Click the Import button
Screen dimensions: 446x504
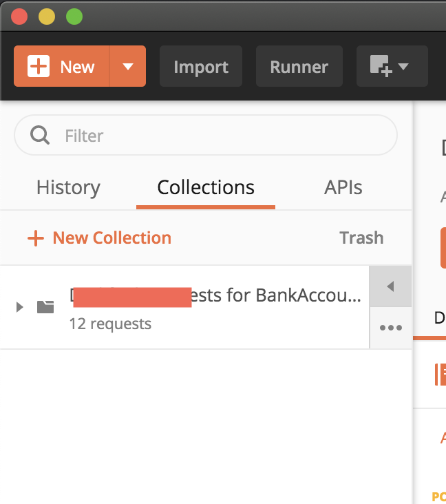coord(201,66)
